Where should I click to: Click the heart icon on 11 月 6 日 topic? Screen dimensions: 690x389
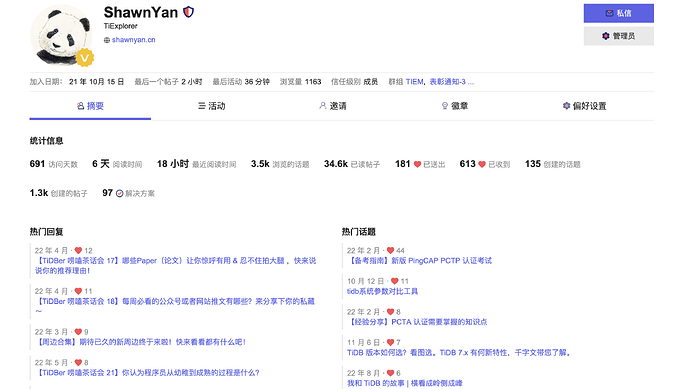(390, 342)
